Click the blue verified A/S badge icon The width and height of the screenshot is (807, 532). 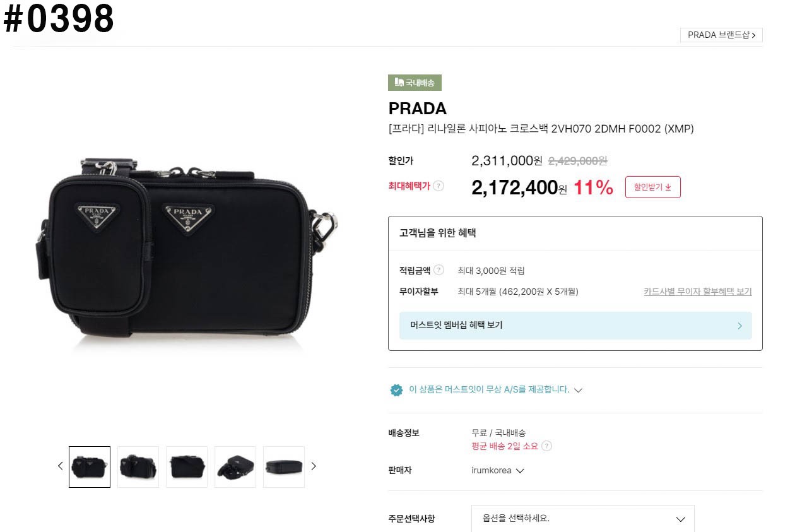pos(396,390)
